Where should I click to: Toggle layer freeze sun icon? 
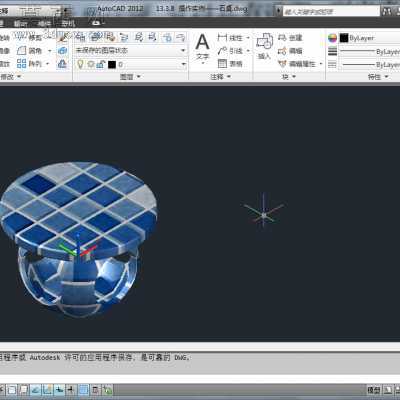point(91,64)
